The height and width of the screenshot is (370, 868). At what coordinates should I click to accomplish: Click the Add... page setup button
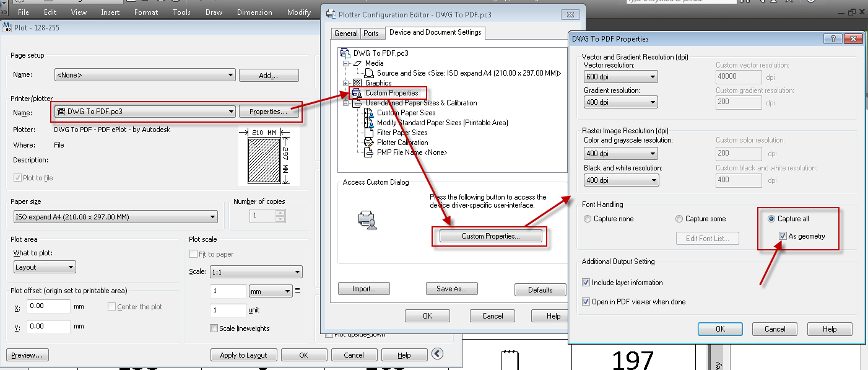269,76
